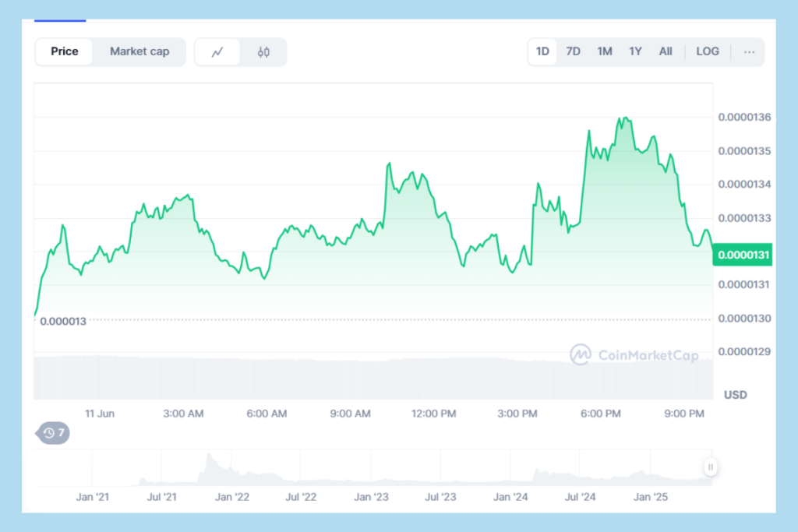Set the chart range to 1Y
The width and height of the screenshot is (798, 532).
point(635,51)
